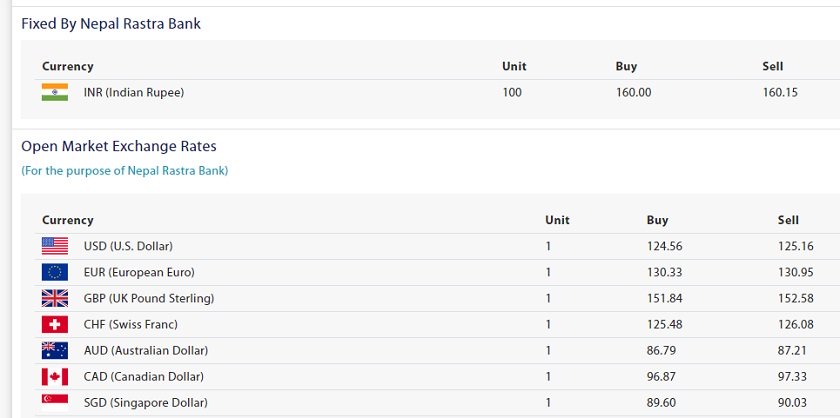This screenshot has height=418, width=840.
Task: Click 'For the purpose of Nepal Rastra Bank' text
Action: click(125, 170)
